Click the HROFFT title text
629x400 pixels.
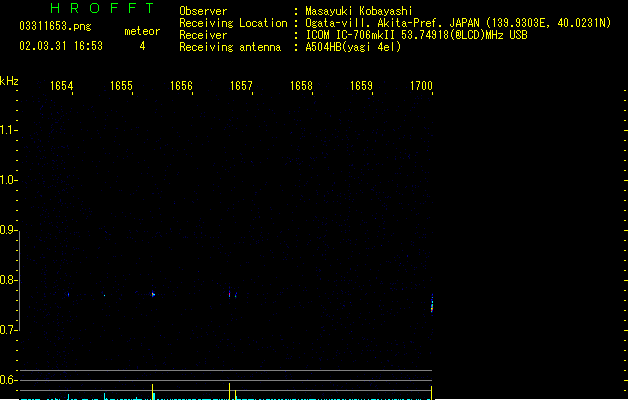point(102,8)
